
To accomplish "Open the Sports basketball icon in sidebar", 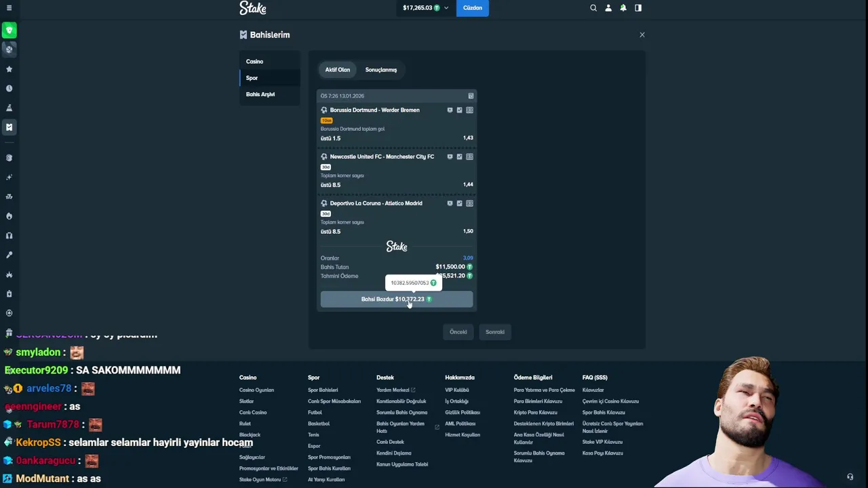I will [x=9, y=49].
